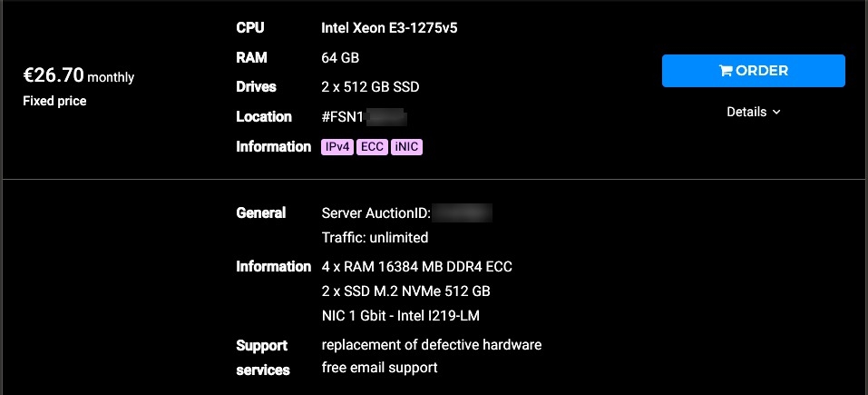Click the Intel Xeon E3-1275v5 CPU text

389,28
